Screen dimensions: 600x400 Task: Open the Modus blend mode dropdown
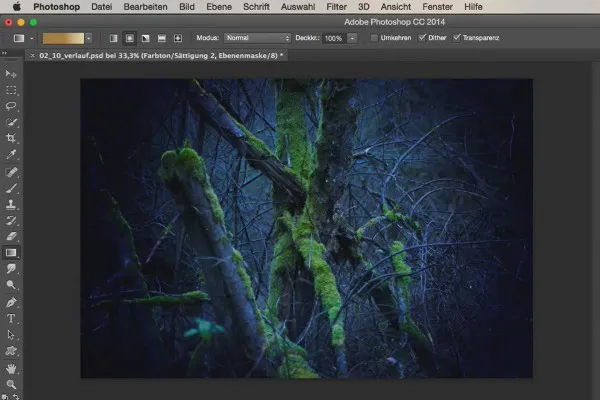tap(258, 38)
